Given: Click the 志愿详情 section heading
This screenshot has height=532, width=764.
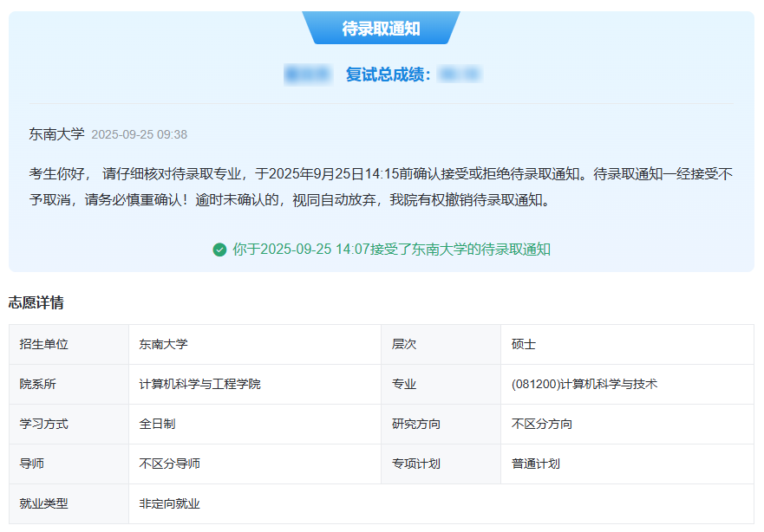Looking at the screenshot, I should pos(36,302).
